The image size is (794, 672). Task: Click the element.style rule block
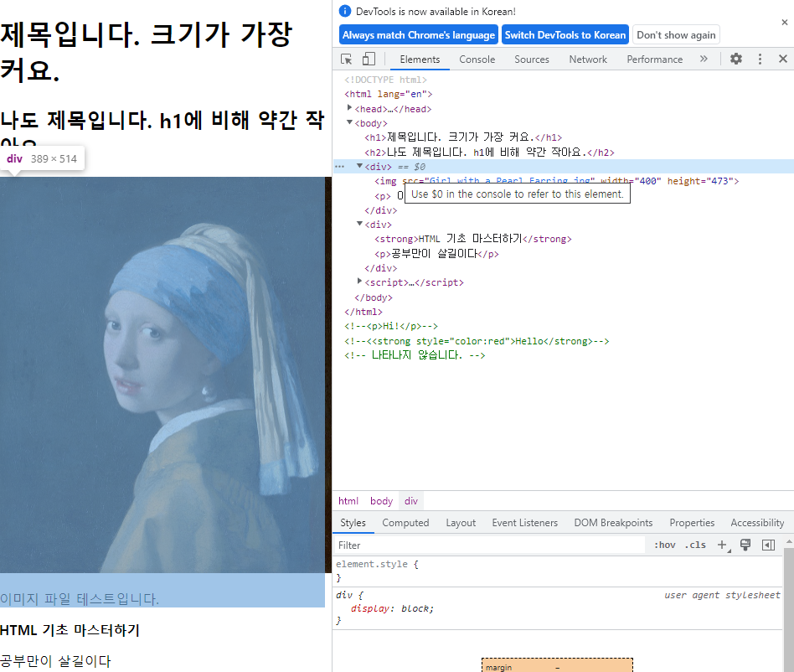click(558, 571)
